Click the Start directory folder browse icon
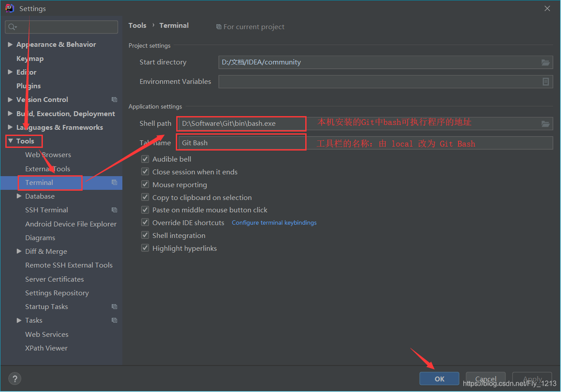561x392 pixels. (546, 62)
